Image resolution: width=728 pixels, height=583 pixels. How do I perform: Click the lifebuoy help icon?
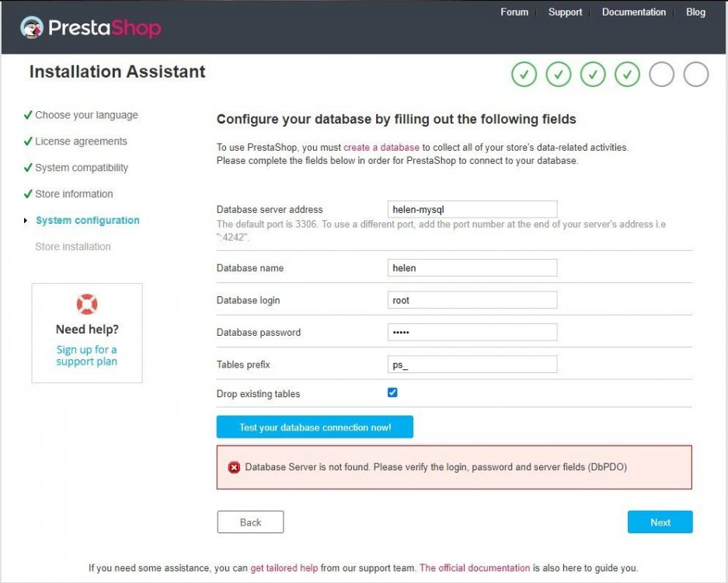[87, 304]
